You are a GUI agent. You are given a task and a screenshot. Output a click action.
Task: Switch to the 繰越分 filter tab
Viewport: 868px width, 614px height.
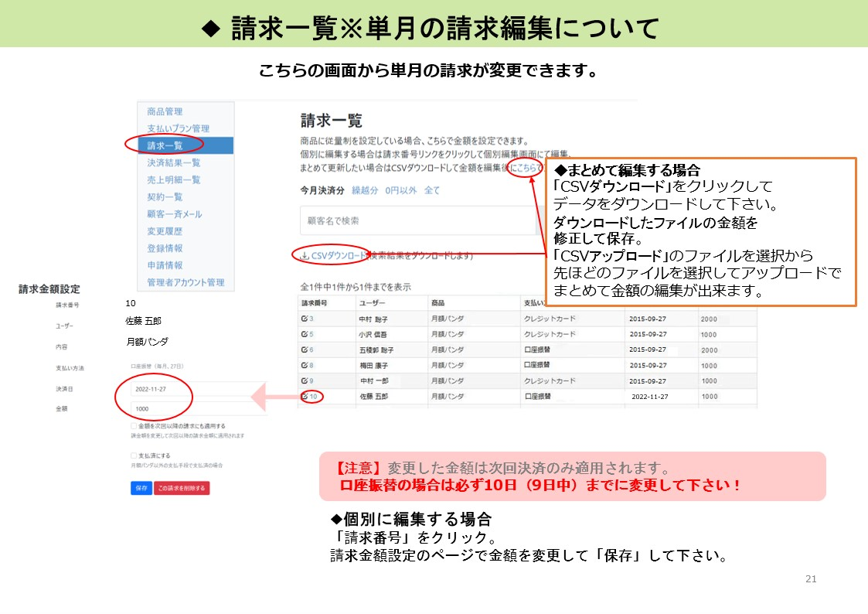click(x=364, y=190)
